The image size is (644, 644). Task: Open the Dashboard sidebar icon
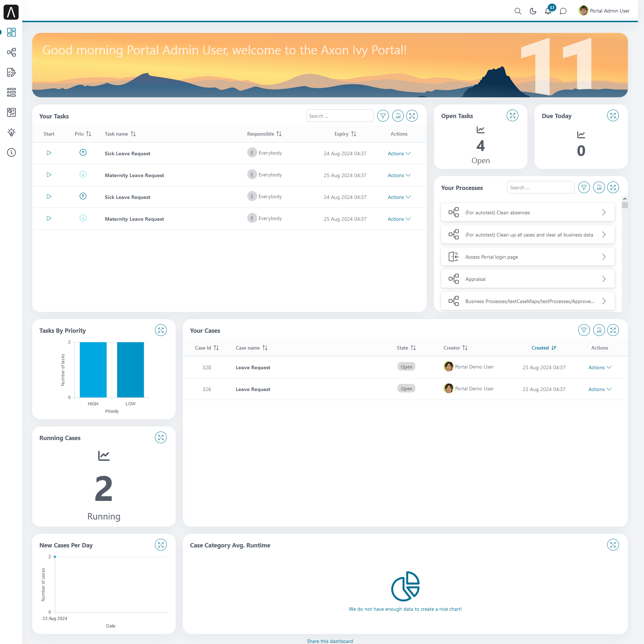pyautogui.click(x=11, y=32)
